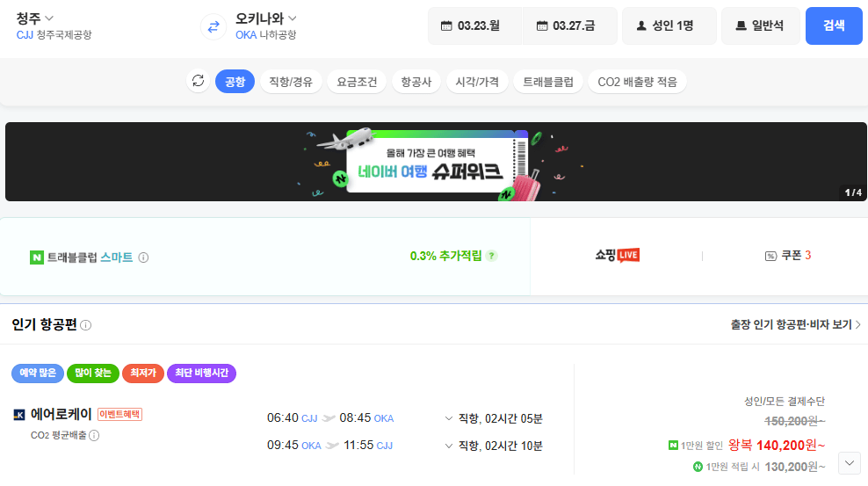
Task: Expand outbound flight details 직항, 02시간 05분
Action: point(494,418)
